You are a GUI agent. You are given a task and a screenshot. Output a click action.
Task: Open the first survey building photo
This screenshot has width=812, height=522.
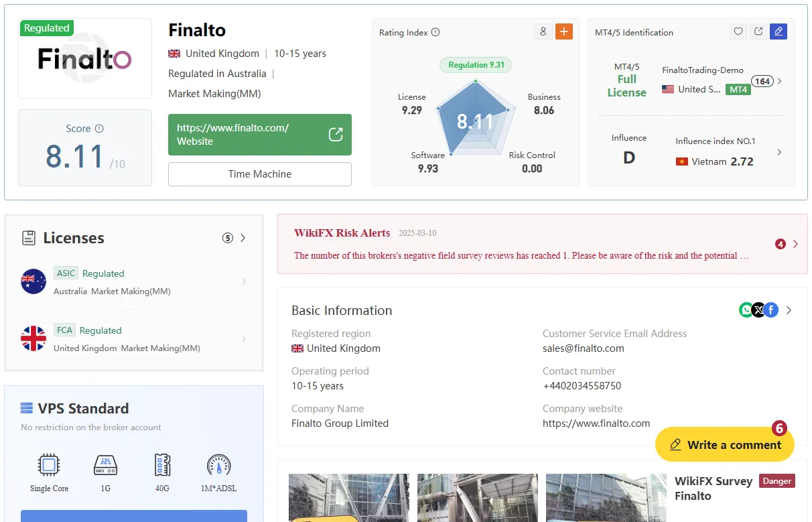click(348, 498)
